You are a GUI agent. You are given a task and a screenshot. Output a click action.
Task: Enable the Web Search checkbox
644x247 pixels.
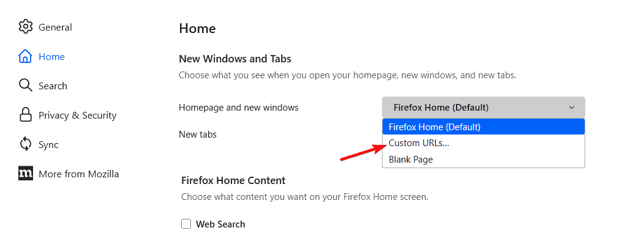pos(186,224)
